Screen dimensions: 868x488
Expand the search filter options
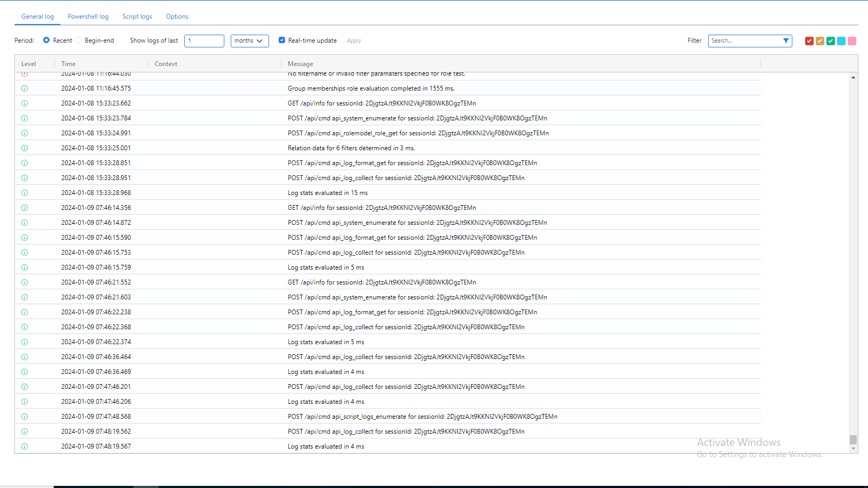(785, 40)
